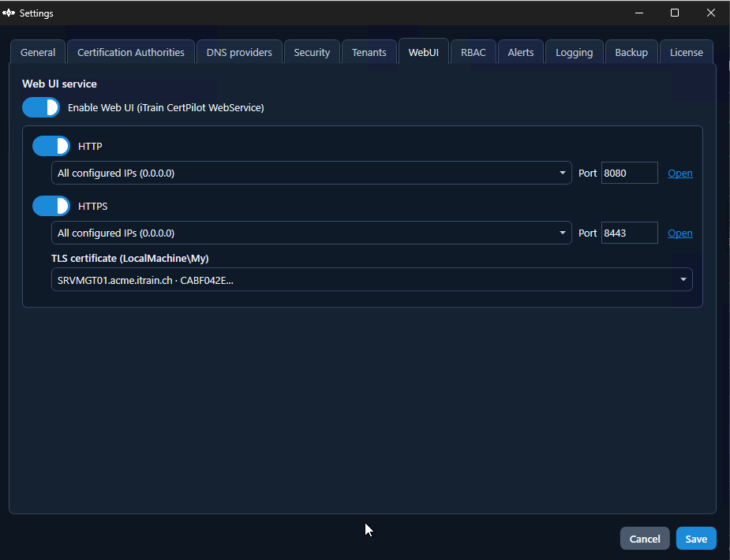
Task: Turn off the HTTP toggle
Action: pos(51,146)
